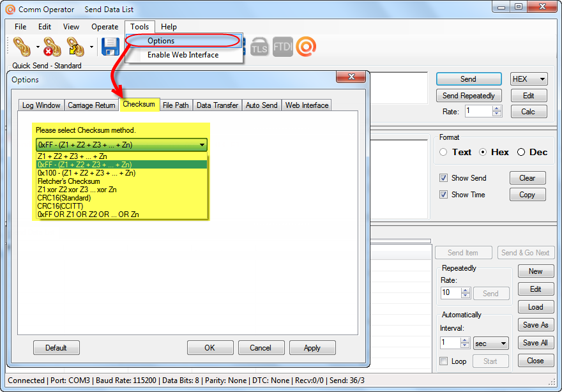Select 0xFF OR Z1 OR Z2 option
The height and width of the screenshot is (392, 562).
pos(122,215)
